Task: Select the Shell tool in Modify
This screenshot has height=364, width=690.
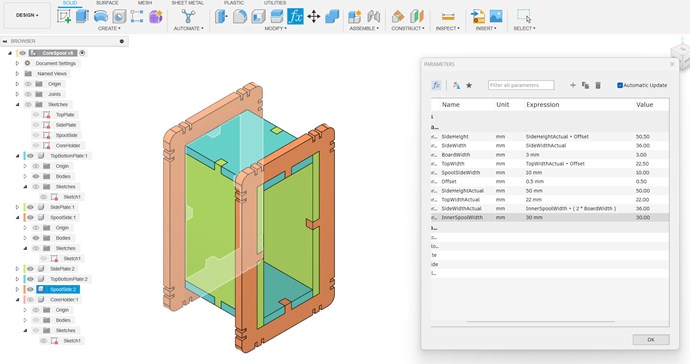Action: 258,17
